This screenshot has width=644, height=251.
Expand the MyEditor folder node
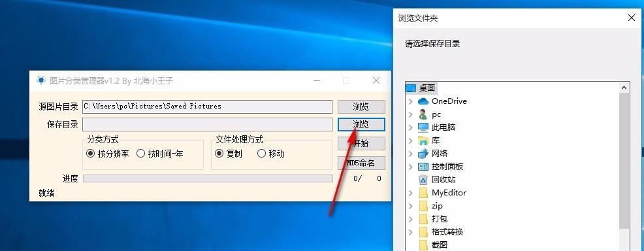[410, 193]
